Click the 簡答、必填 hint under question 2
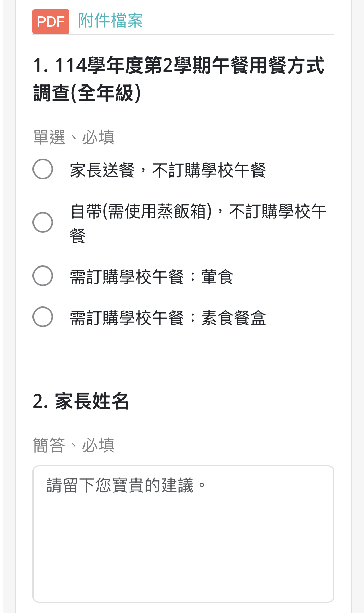 tap(74, 445)
